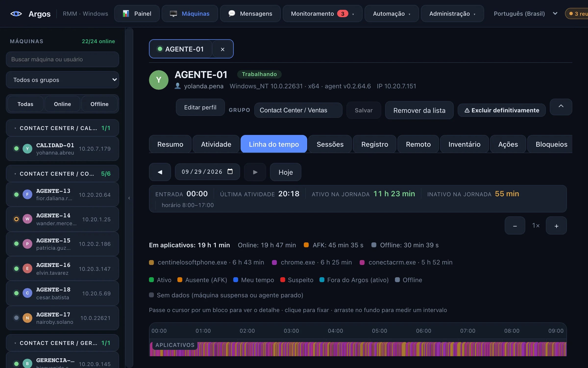Switch to the Resumo tab
The image size is (588, 368).
tap(170, 144)
